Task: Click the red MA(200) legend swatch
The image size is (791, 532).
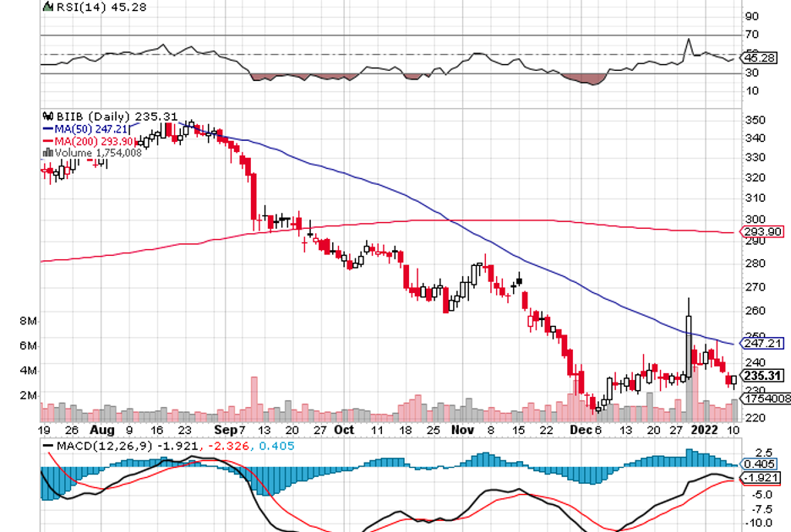Action: click(x=47, y=141)
